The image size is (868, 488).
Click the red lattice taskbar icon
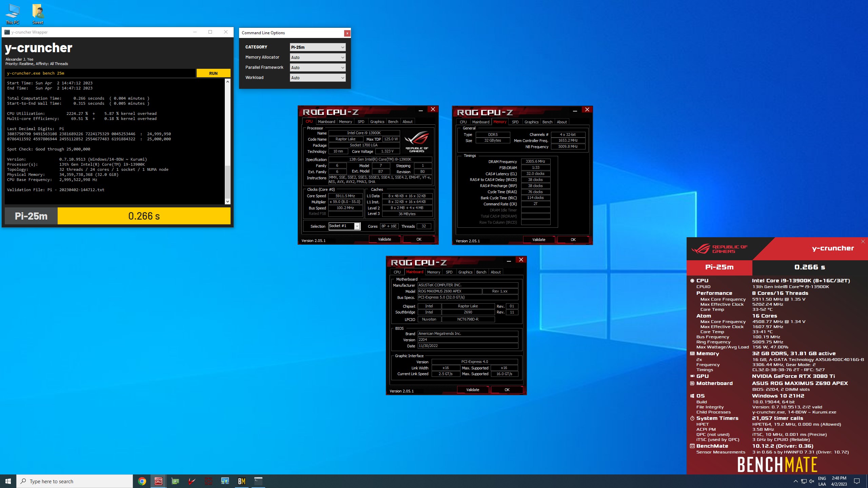tap(208, 481)
